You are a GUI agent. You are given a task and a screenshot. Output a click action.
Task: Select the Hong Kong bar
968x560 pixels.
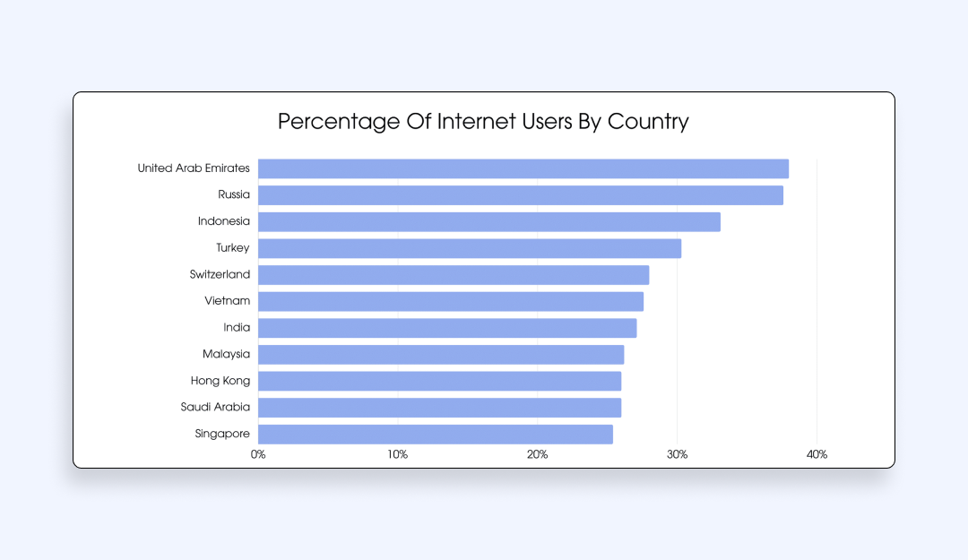click(439, 382)
